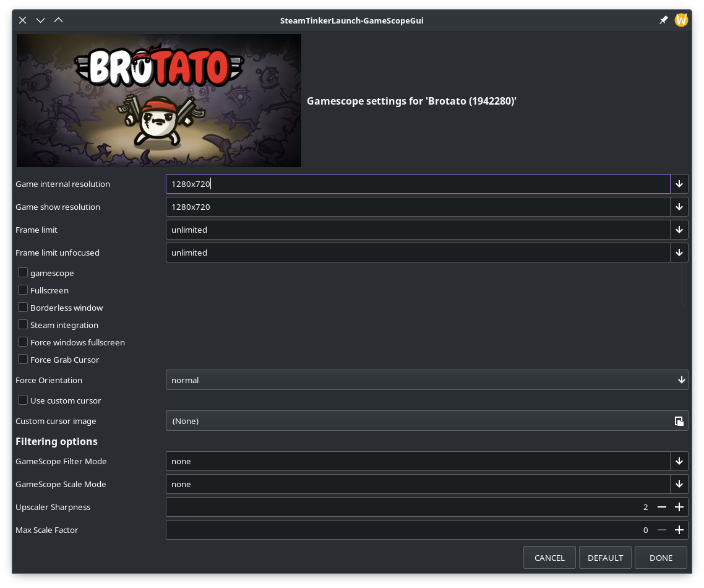This screenshot has height=588, width=704.
Task: Click the Gamescope settings for 'Brotato' heading
Action: [411, 101]
